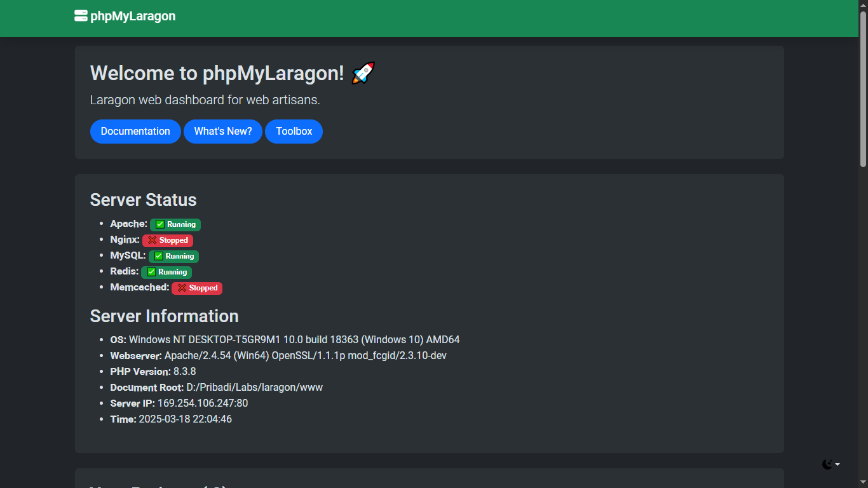Click the moon theme icon
The image size is (868, 488).
click(x=827, y=464)
